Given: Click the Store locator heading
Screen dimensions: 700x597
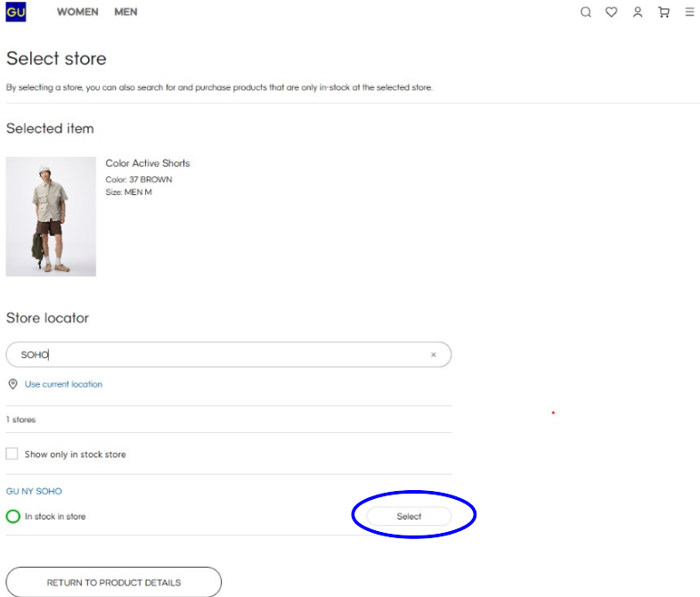Looking at the screenshot, I should [47, 318].
